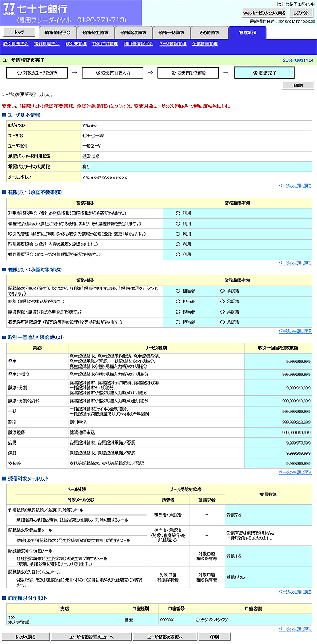This screenshot has width=317, height=644.
Task: Open the その他請求 tab
Action: tap(209, 33)
